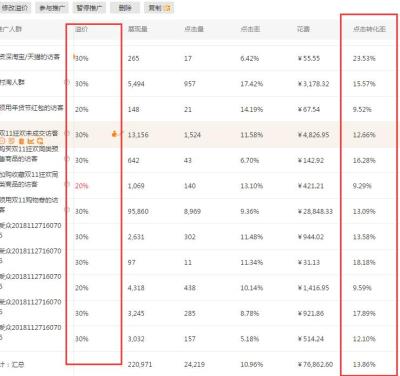Click the chart icon under 双11狂欢未成交访客
This screenshot has height=376, width=400.
(31, 141)
